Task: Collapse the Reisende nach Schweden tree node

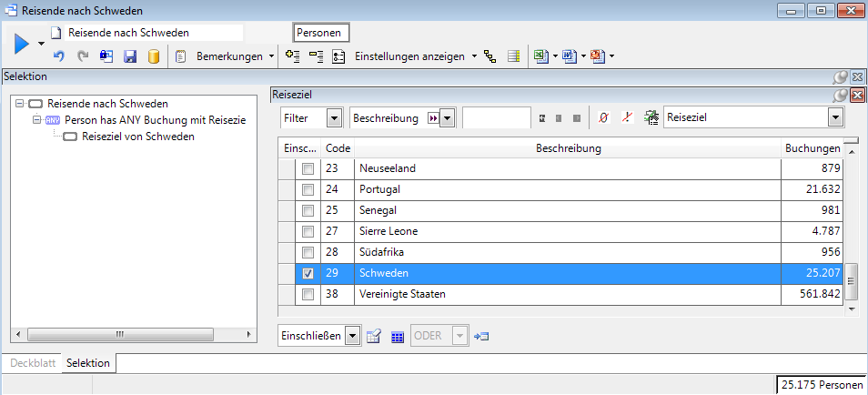Action: coord(20,104)
